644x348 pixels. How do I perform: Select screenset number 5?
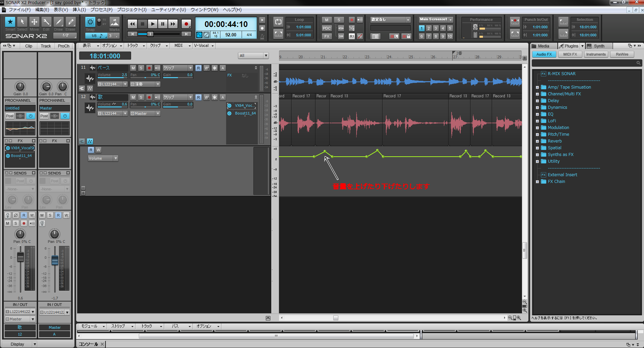point(450,28)
